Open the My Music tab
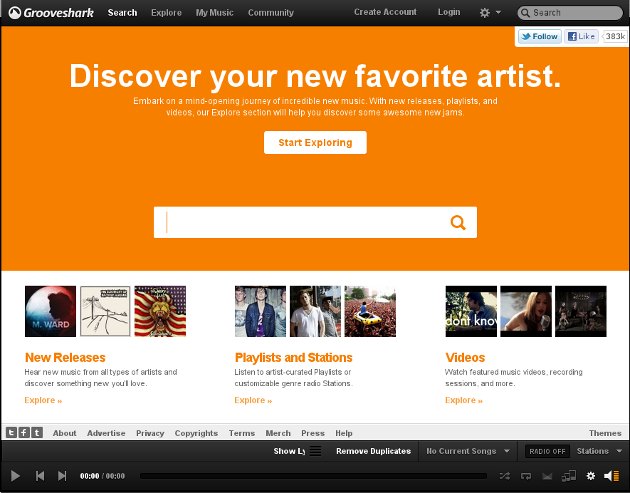 (x=215, y=12)
